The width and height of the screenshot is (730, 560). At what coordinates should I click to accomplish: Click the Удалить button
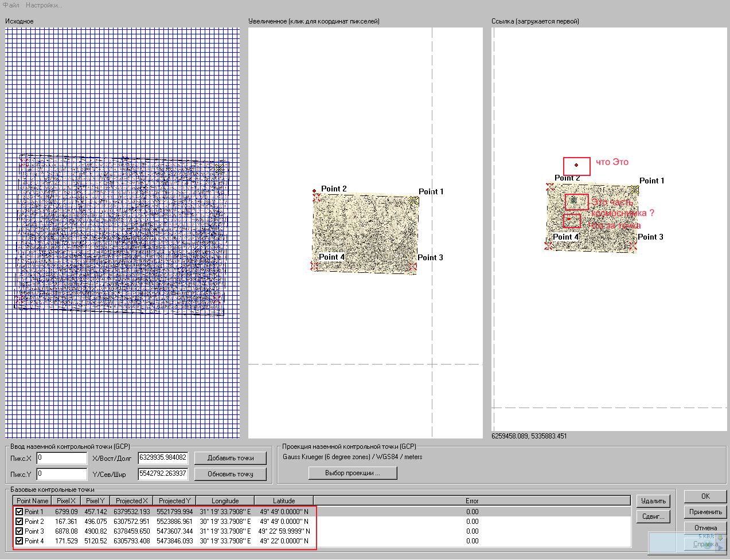click(x=653, y=501)
